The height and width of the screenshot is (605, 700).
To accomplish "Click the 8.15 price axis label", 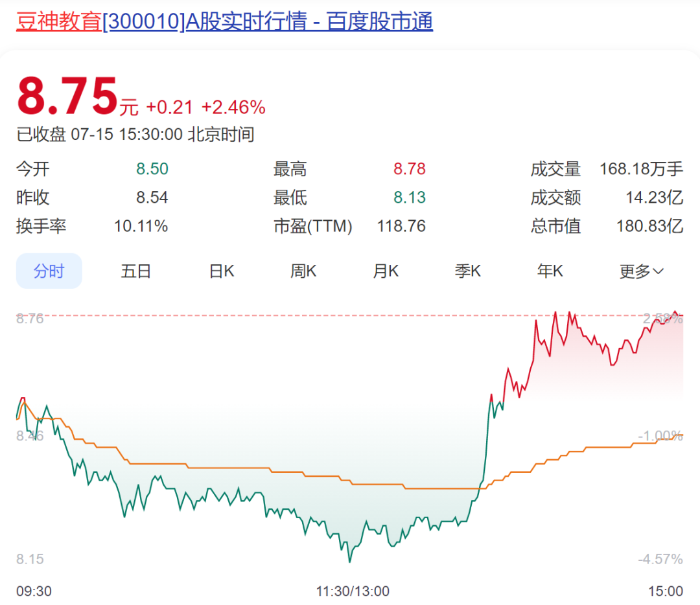I will (30, 559).
